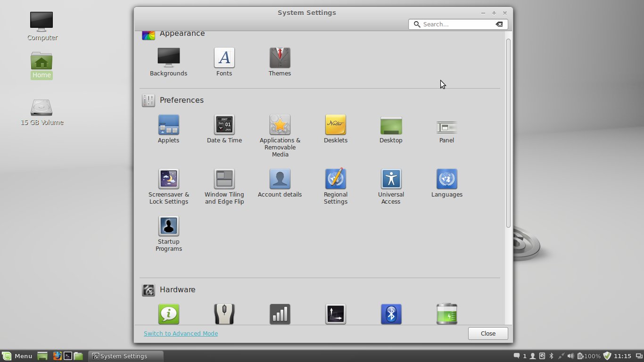Click the settings window vertical scrollbar

[508, 133]
